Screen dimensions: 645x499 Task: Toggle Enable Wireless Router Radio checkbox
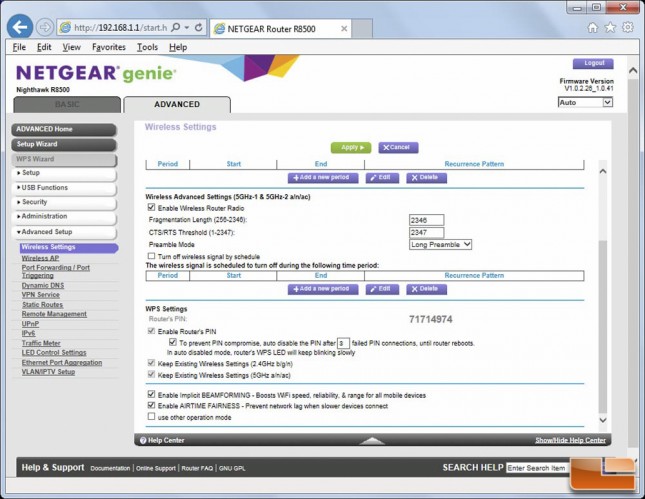coord(151,207)
